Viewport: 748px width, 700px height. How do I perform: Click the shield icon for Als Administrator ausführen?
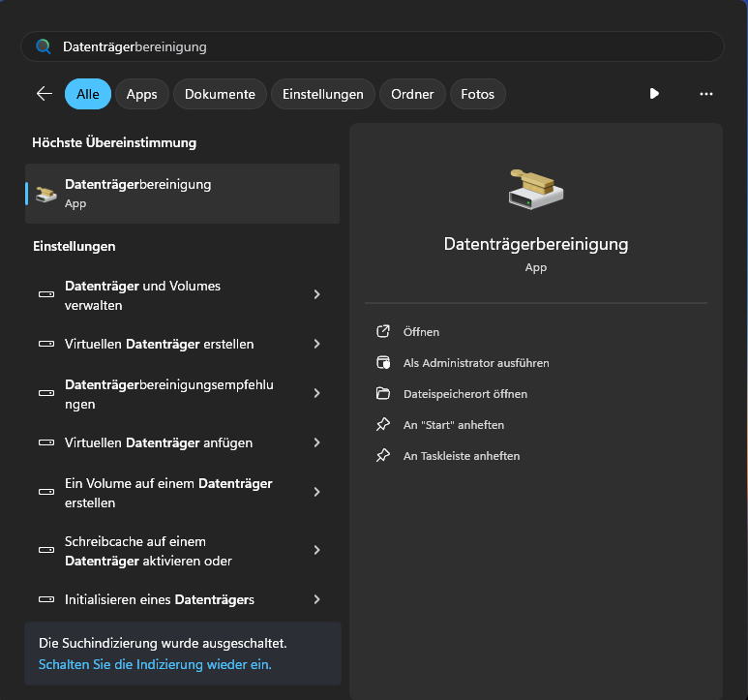[x=383, y=363]
